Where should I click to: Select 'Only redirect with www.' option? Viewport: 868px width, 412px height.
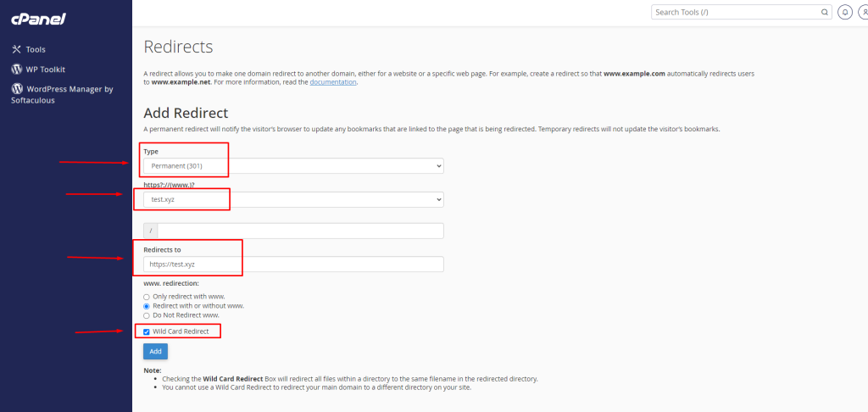[x=147, y=297]
